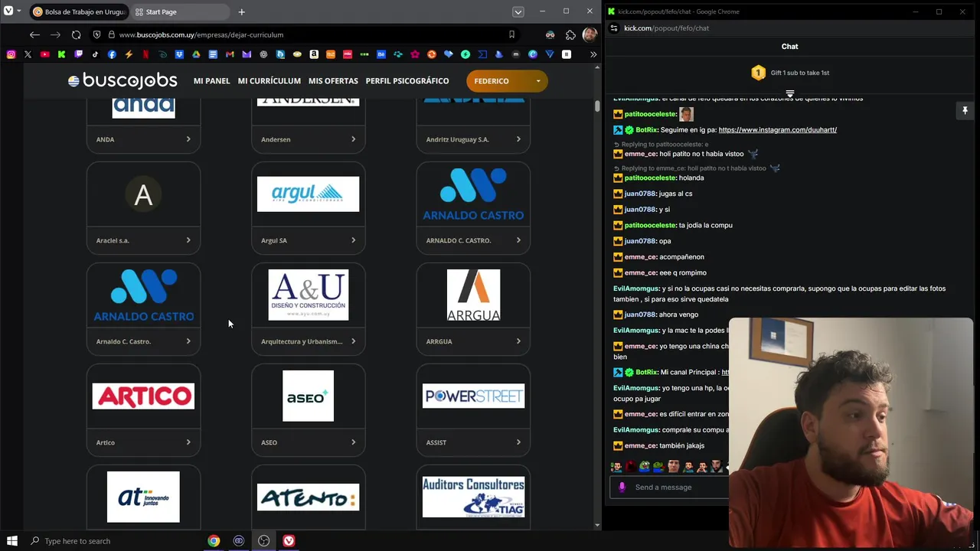Open a new tab with the plus button
The image size is (980, 551).
tap(241, 11)
